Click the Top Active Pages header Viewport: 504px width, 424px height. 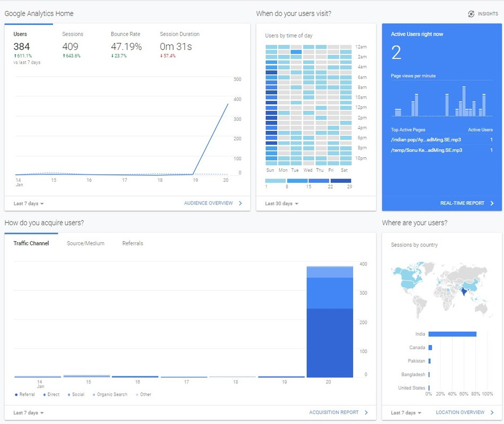pos(408,130)
